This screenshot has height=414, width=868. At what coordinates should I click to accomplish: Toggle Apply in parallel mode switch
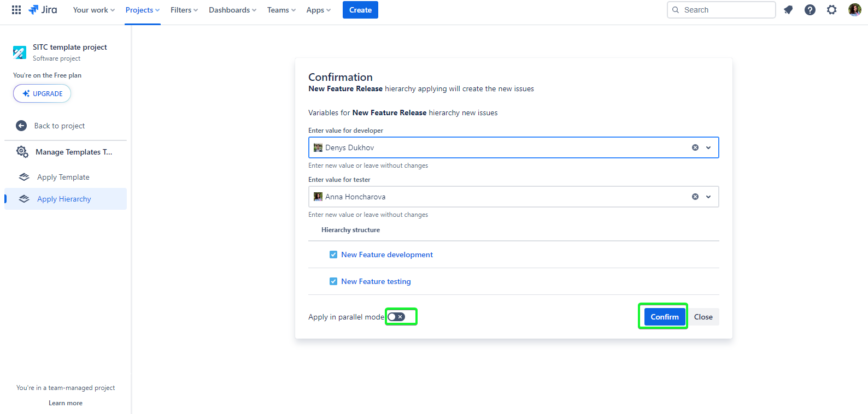pyautogui.click(x=397, y=317)
